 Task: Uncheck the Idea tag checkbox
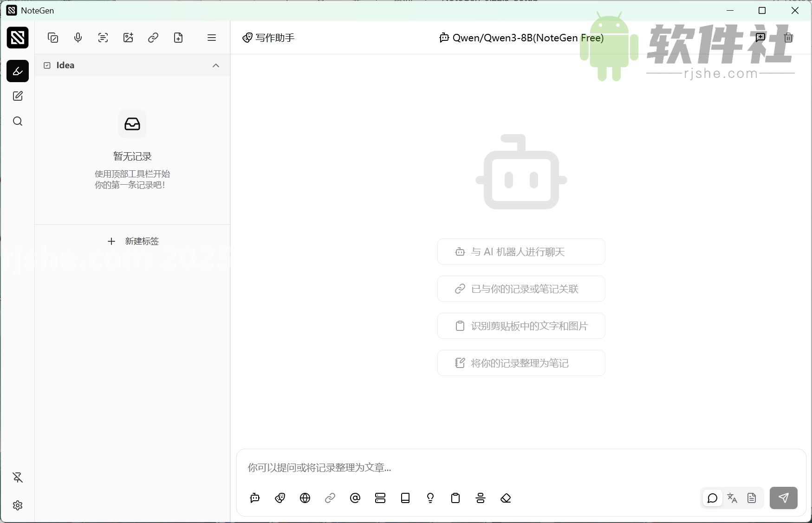tap(46, 65)
